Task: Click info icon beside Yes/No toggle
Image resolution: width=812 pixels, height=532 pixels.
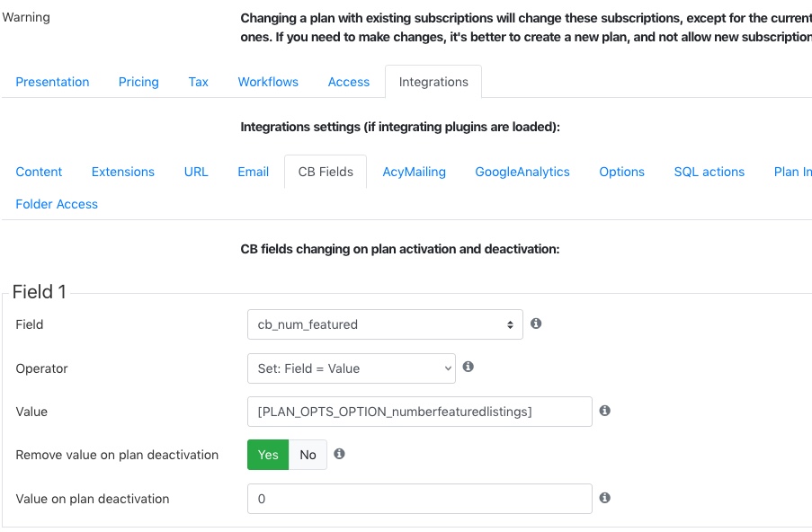Action: (x=339, y=453)
